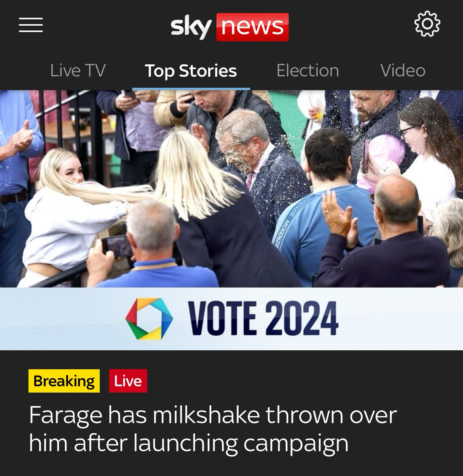The width and height of the screenshot is (463, 476).
Task: Switch to the Live TV tab
Action: (78, 71)
